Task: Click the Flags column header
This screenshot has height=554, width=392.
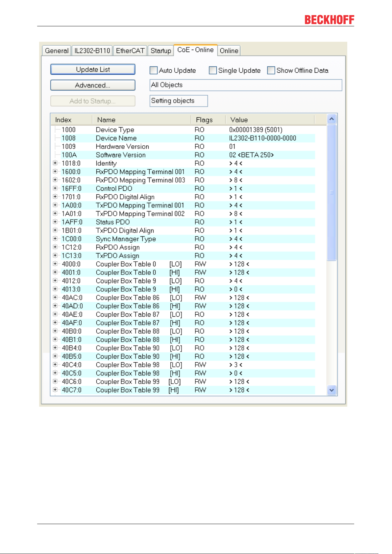Action: pos(208,120)
